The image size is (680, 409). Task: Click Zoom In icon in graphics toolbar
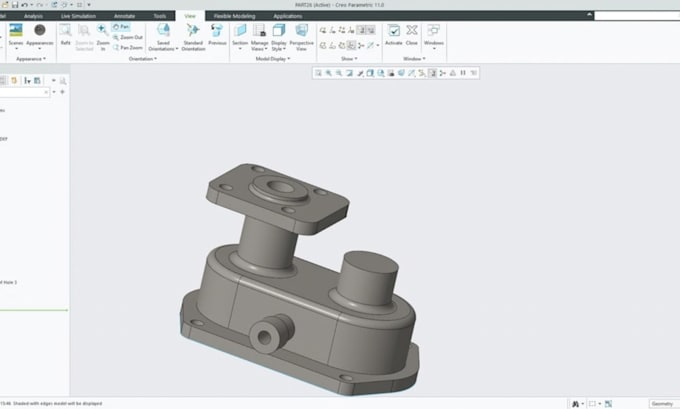(x=329, y=73)
